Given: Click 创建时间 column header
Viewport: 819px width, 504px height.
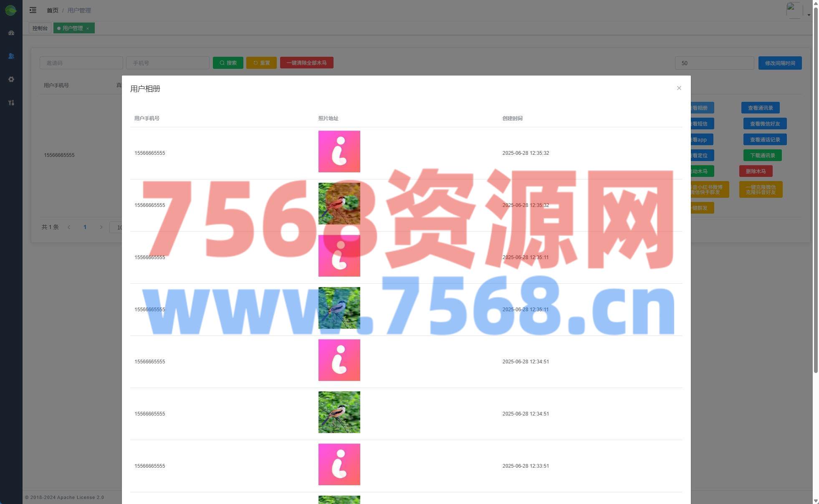Looking at the screenshot, I should click(512, 118).
